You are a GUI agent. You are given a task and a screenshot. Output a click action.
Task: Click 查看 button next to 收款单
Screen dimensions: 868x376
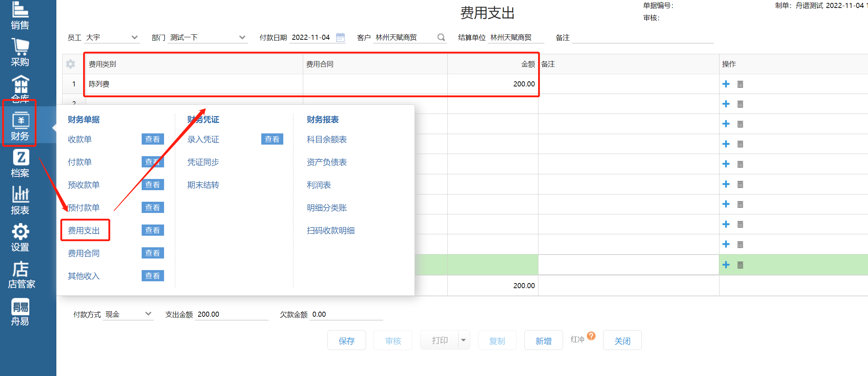point(152,139)
